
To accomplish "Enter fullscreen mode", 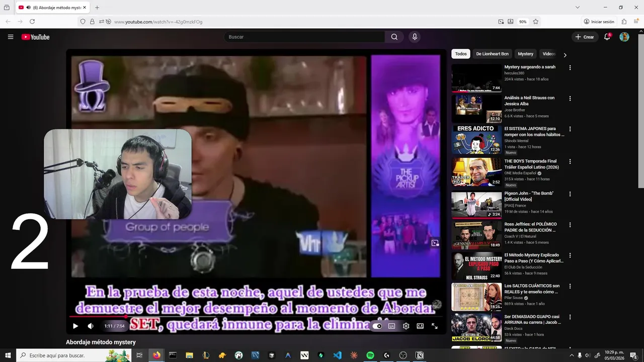I will pyautogui.click(x=434, y=326).
